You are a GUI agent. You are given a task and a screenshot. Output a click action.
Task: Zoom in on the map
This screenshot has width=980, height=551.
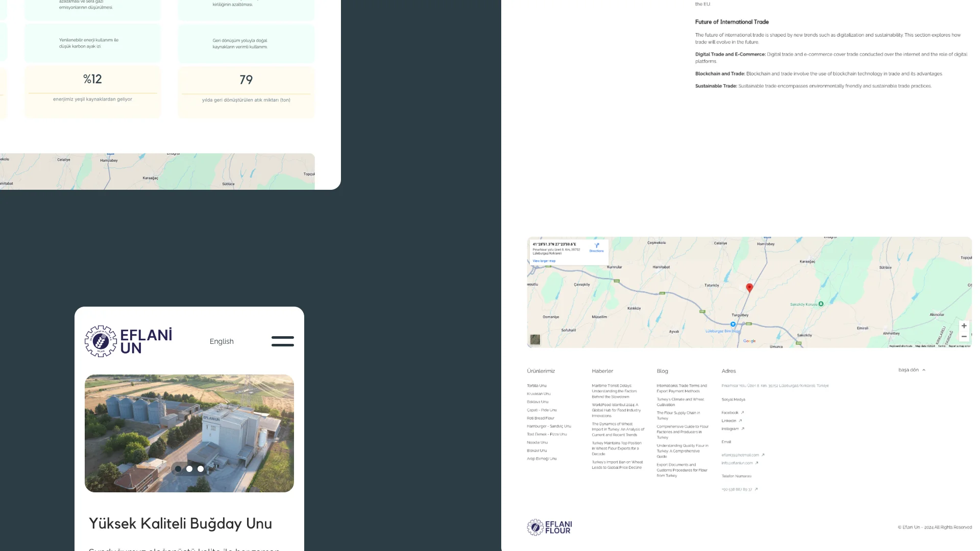coord(964,325)
